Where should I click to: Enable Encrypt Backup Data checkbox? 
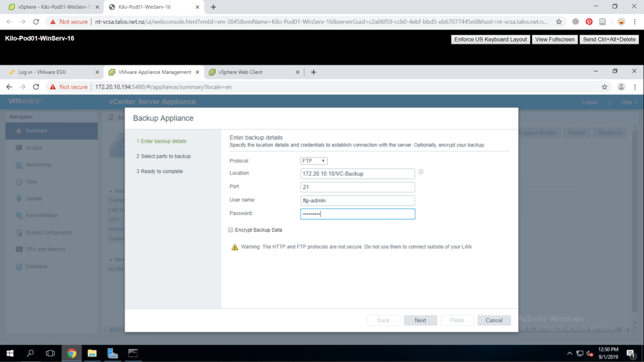click(231, 230)
